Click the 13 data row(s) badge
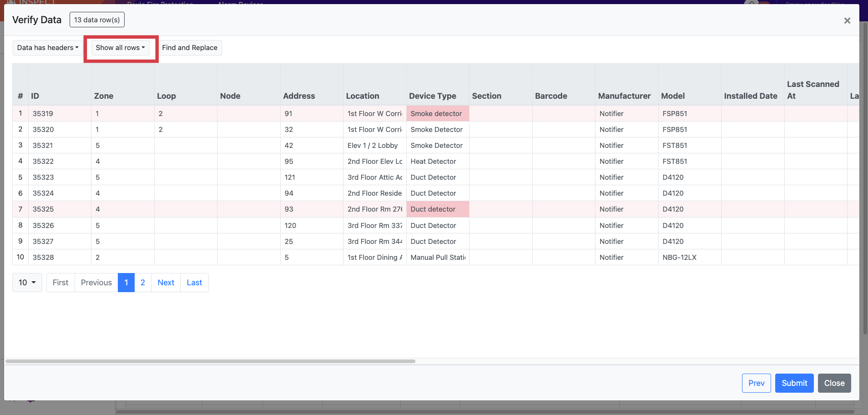This screenshot has height=415, width=868. [x=97, y=20]
